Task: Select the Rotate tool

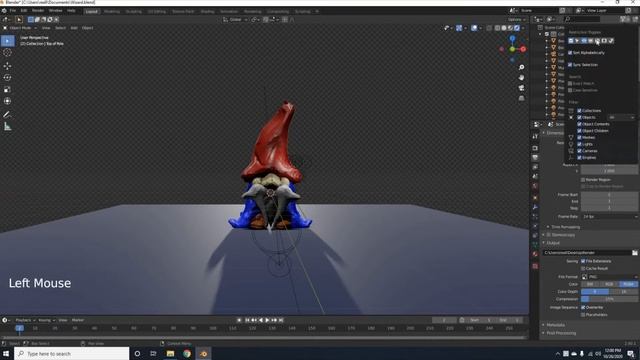Action: [7, 78]
